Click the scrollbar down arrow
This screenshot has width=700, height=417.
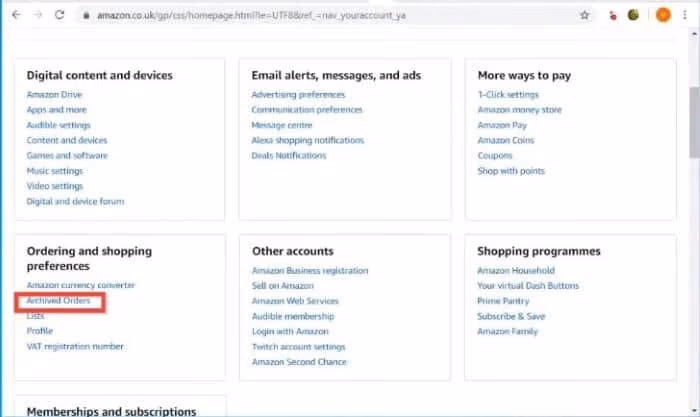click(694, 411)
